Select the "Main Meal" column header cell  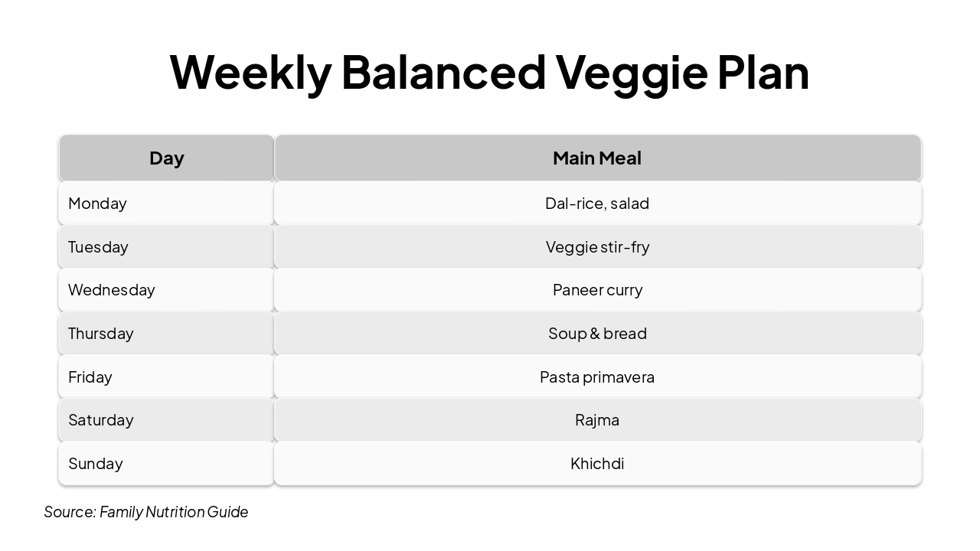(x=597, y=158)
